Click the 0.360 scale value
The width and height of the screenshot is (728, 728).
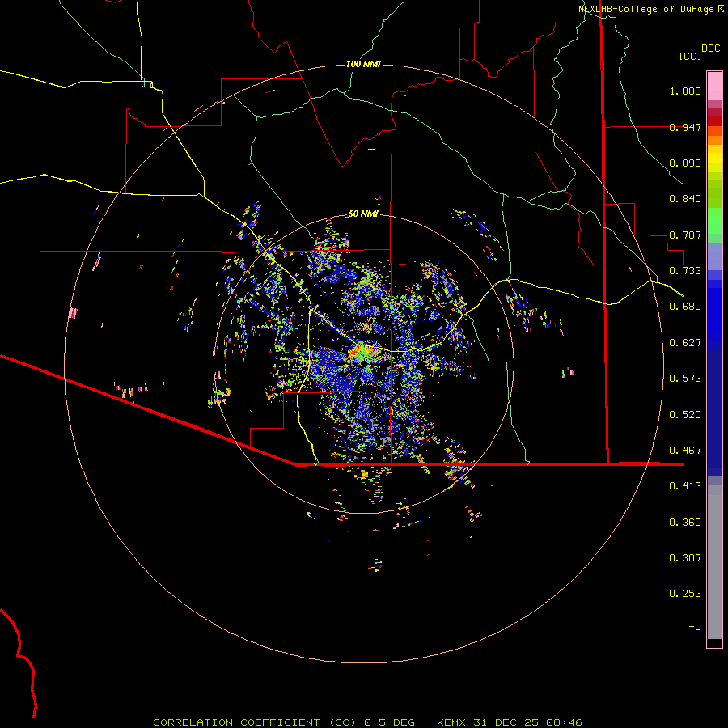(685, 523)
